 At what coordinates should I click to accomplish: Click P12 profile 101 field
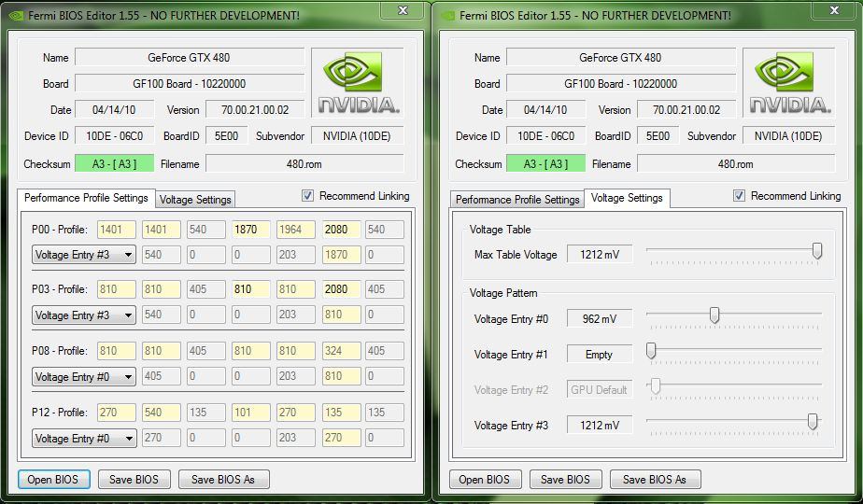[251, 413]
